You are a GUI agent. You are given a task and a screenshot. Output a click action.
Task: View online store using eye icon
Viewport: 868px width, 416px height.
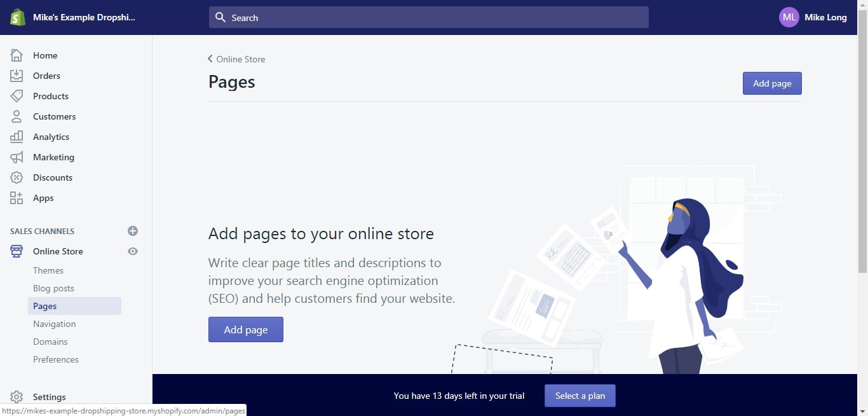[133, 251]
